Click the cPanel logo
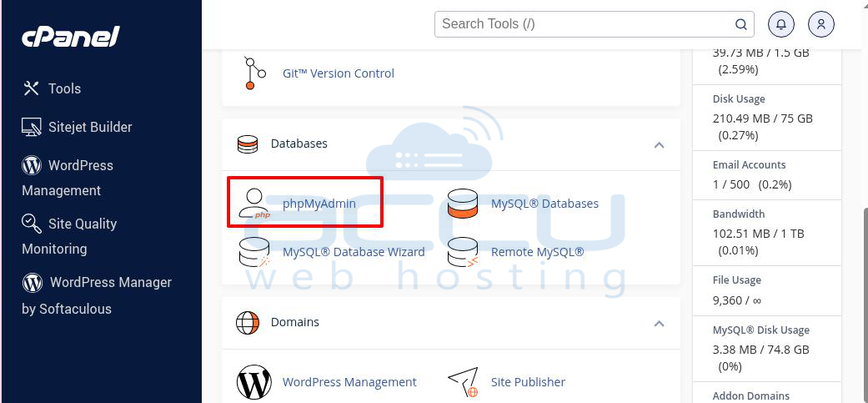Viewport: 868px width, 403px height. point(70,37)
